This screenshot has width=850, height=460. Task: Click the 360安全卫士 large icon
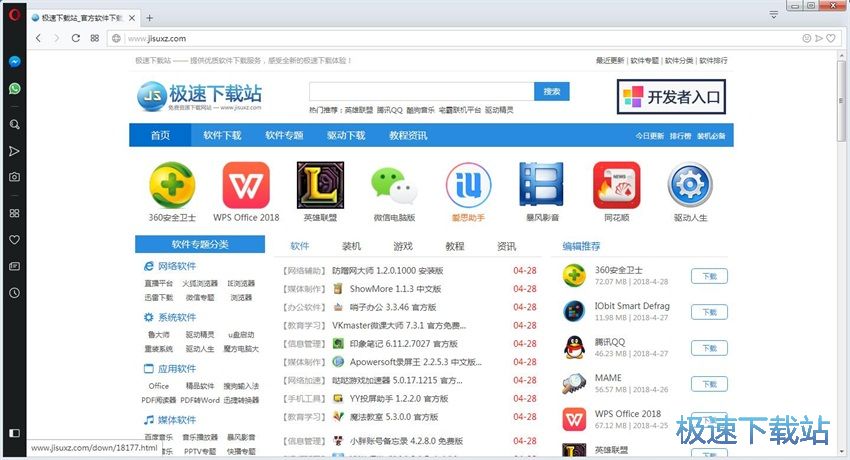[172, 185]
